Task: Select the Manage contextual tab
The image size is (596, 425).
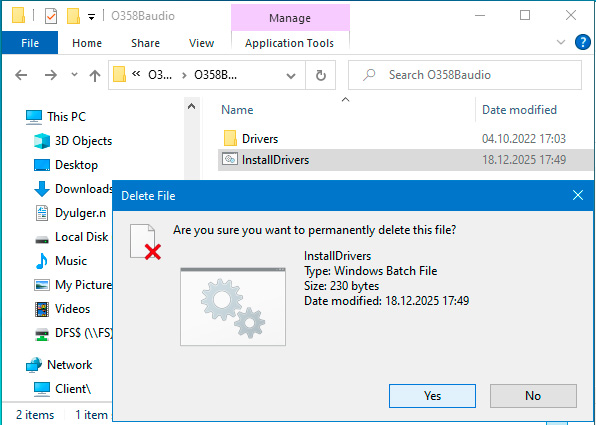Action: pyautogui.click(x=290, y=18)
